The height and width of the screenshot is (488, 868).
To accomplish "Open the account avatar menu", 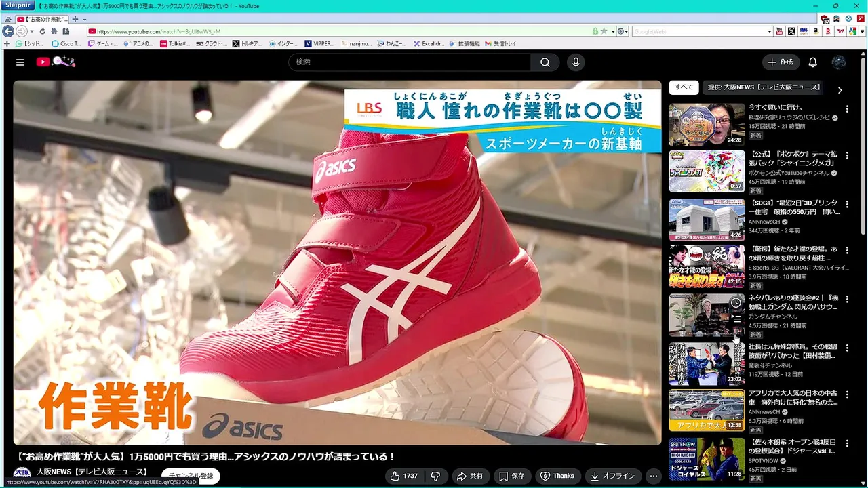I will [x=839, y=62].
